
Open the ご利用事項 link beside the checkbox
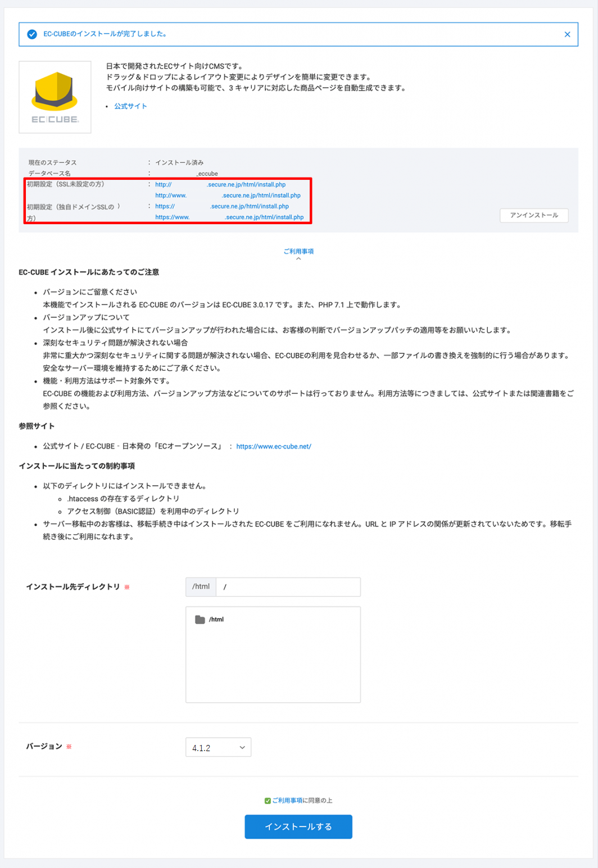(x=287, y=801)
